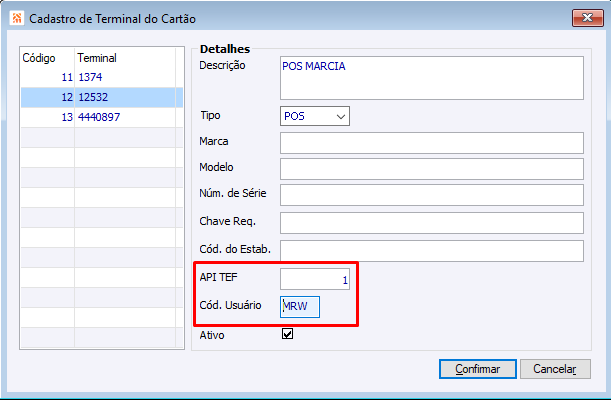Click the Cód. do Estab. field

(x=431, y=250)
